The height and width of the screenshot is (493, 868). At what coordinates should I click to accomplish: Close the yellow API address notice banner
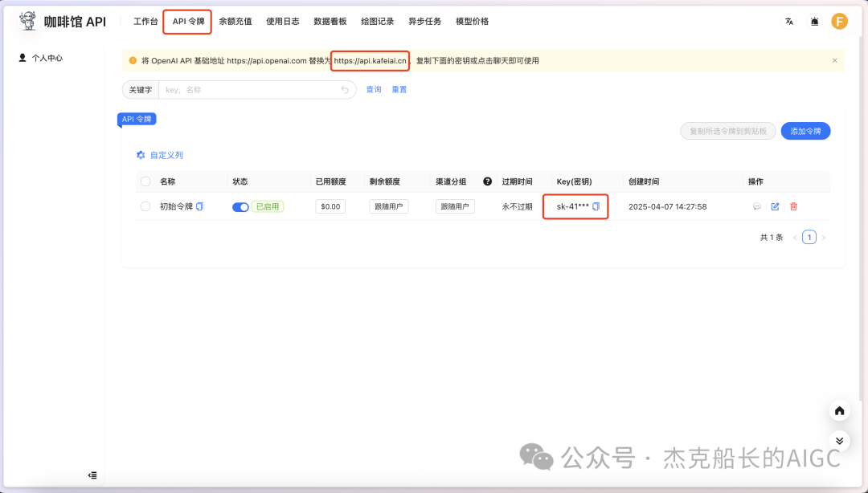coord(835,60)
